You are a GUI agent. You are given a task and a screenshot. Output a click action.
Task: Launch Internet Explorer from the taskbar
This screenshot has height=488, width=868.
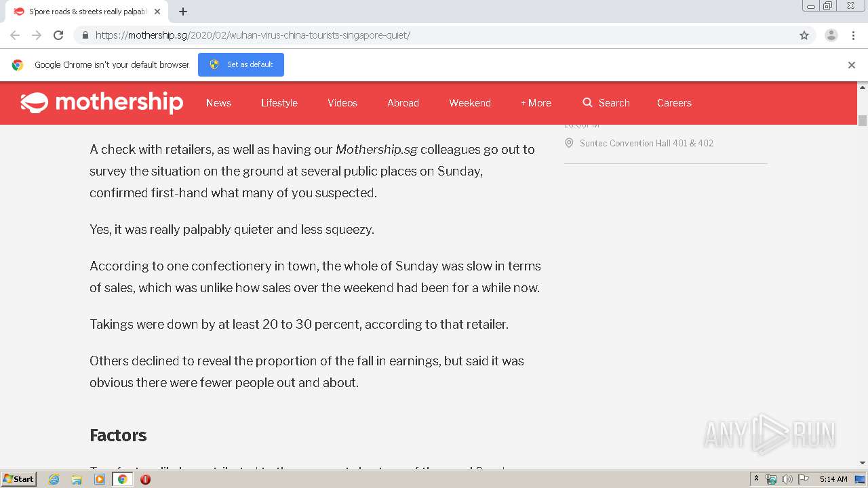54,479
